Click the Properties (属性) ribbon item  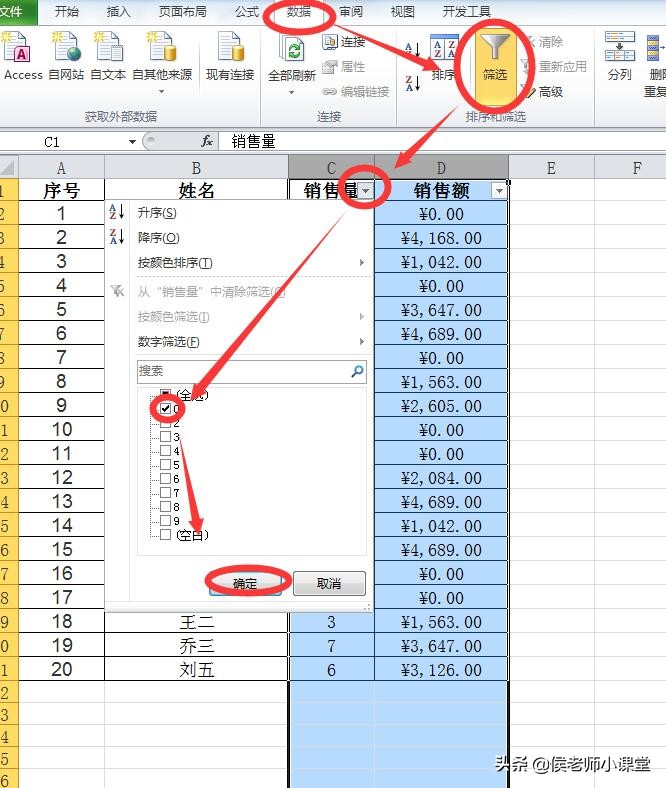(x=344, y=66)
